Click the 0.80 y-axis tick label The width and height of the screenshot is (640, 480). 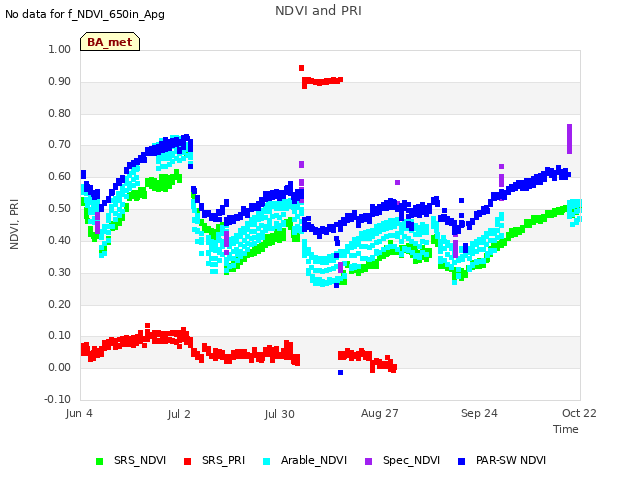coord(60,113)
